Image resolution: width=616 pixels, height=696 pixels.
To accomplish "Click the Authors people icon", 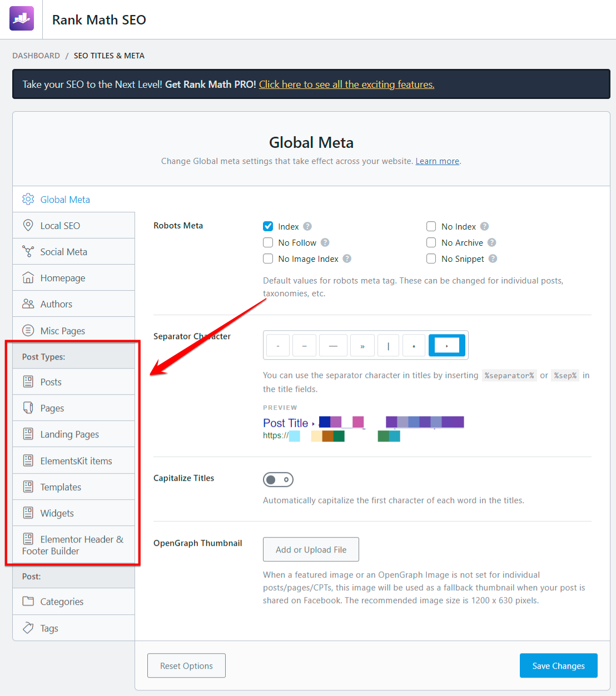I will 28,304.
